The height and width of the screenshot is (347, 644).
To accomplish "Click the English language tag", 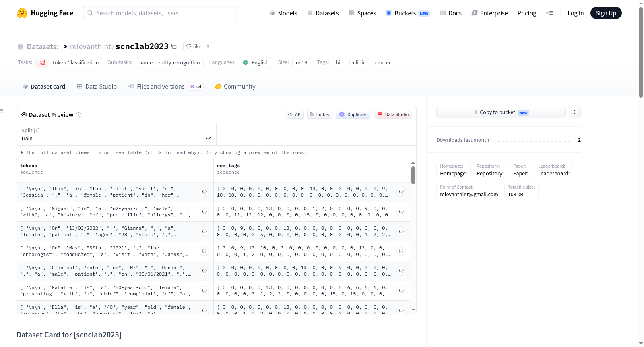I will coord(256,62).
